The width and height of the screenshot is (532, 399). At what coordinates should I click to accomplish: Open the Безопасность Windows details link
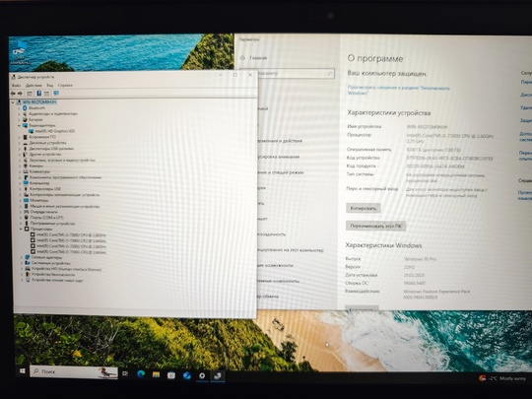[x=398, y=90]
